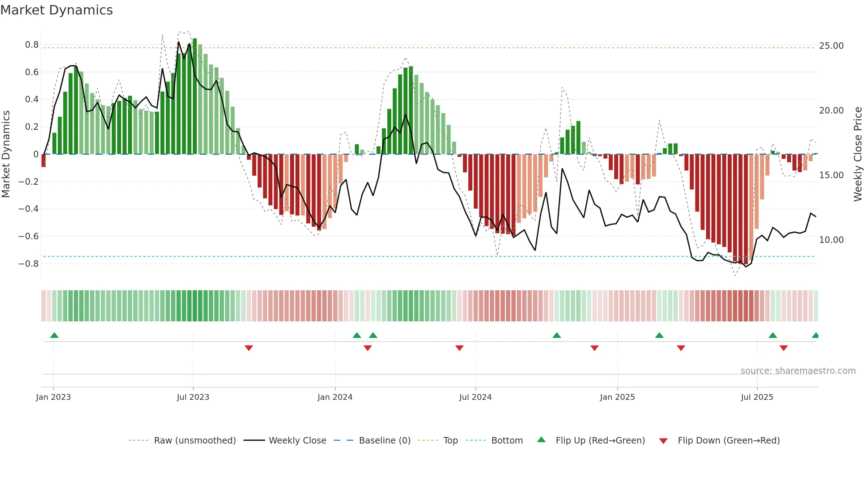
Task: Click the green Flip Up legend triangle icon
Action: pyautogui.click(x=541, y=440)
